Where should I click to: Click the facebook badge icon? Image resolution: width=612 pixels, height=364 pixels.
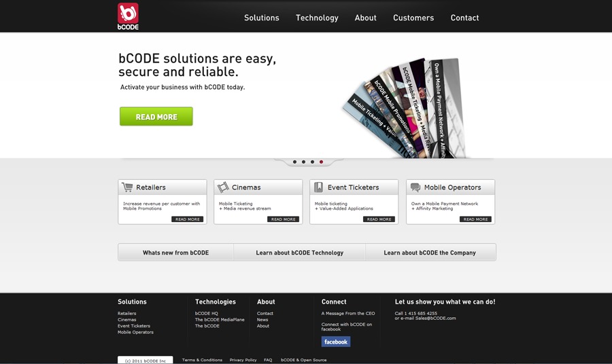tap(336, 342)
